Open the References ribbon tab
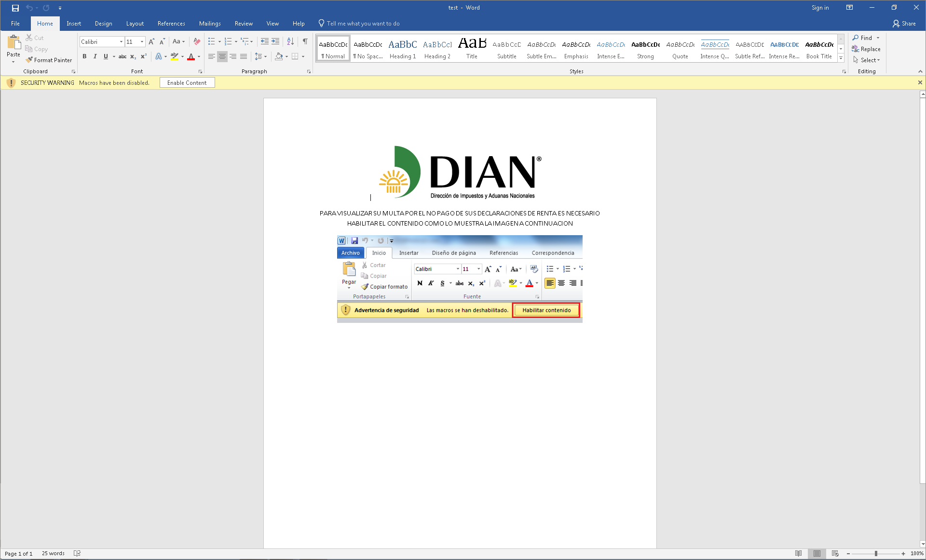Image resolution: width=926 pixels, height=560 pixels. (171, 23)
